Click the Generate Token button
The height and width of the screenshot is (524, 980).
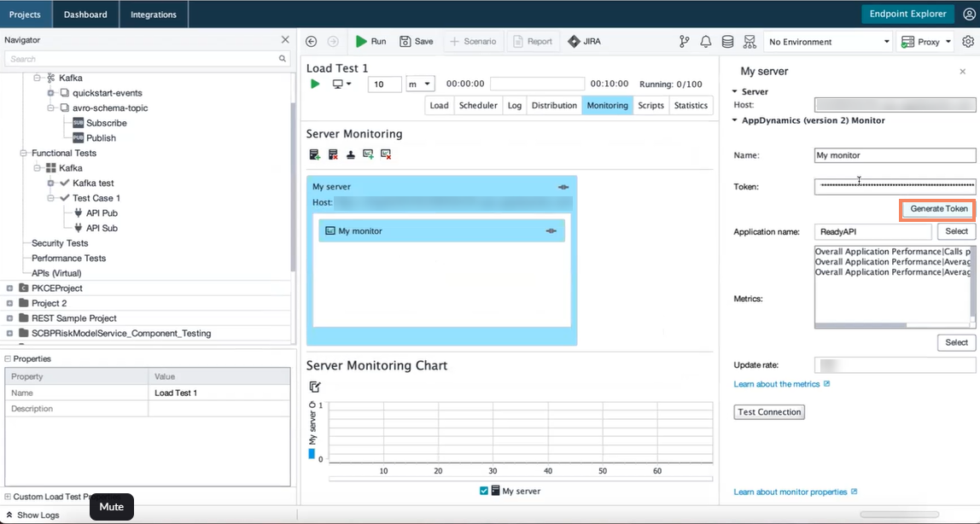tap(936, 208)
